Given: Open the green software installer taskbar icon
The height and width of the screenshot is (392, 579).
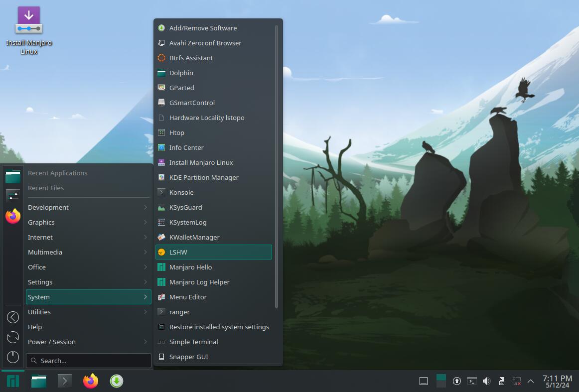Looking at the screenshot, I should click(116, 381).
